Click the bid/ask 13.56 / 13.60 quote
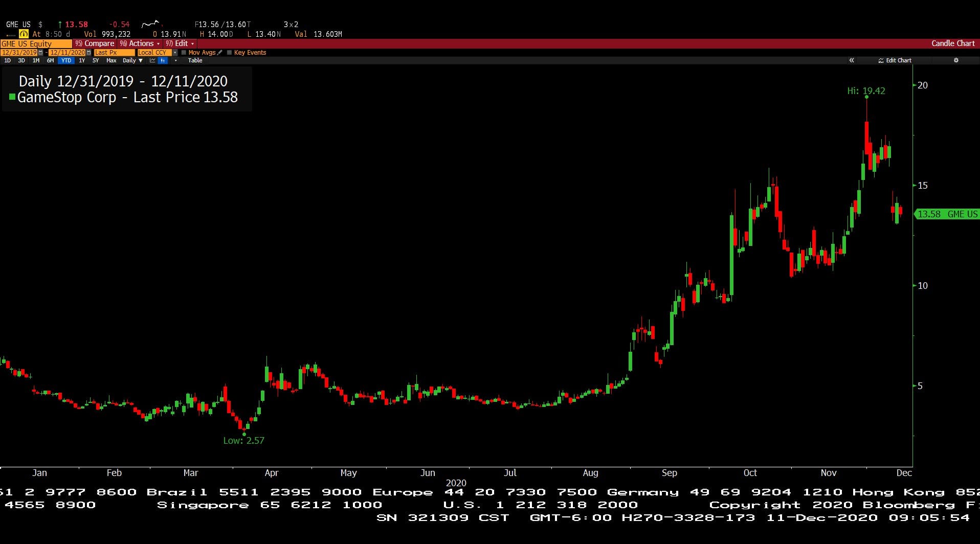 click(x=222, y=24)
